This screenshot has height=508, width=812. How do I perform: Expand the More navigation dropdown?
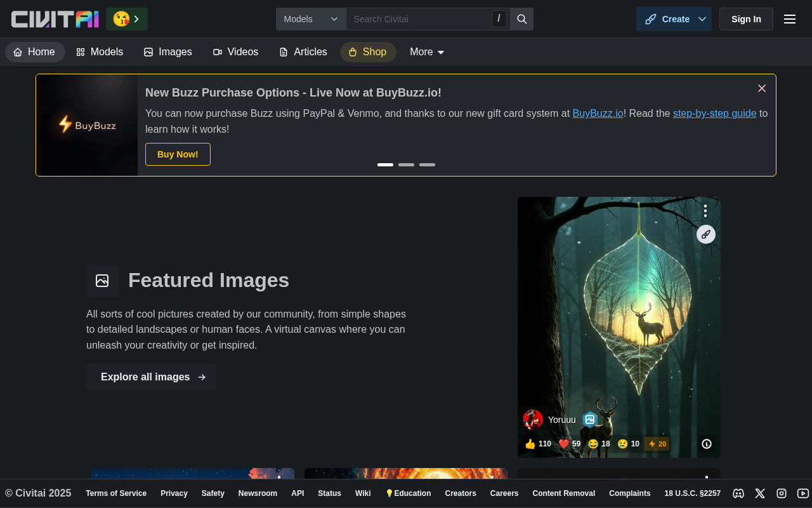click(x=426, y=52)
